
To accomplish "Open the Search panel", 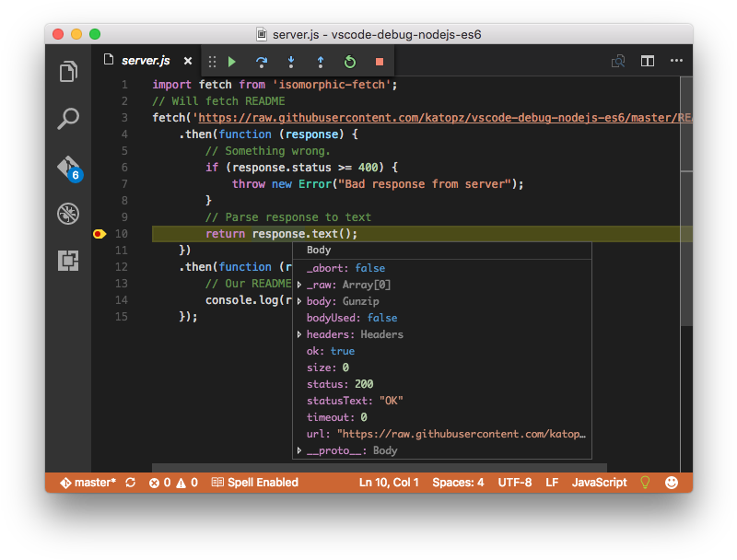I will 67,119.
